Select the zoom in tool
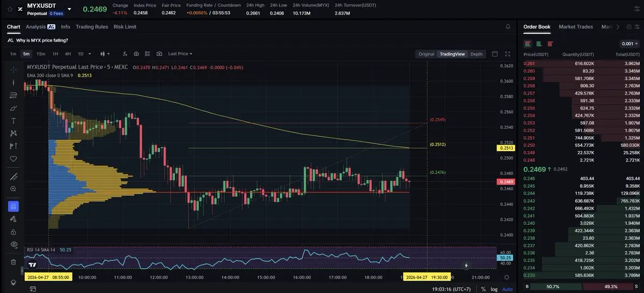 13,189
